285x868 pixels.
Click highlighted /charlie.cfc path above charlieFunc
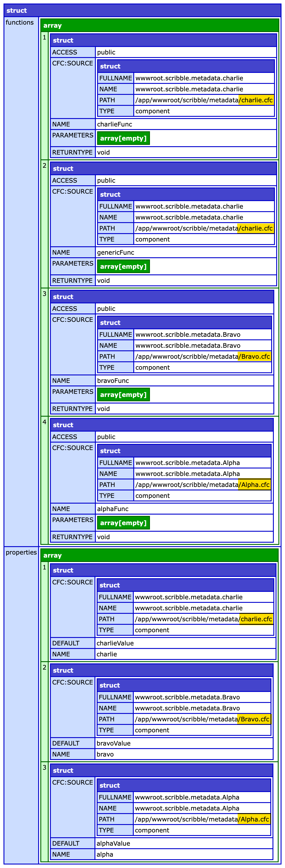pos(256,100)
